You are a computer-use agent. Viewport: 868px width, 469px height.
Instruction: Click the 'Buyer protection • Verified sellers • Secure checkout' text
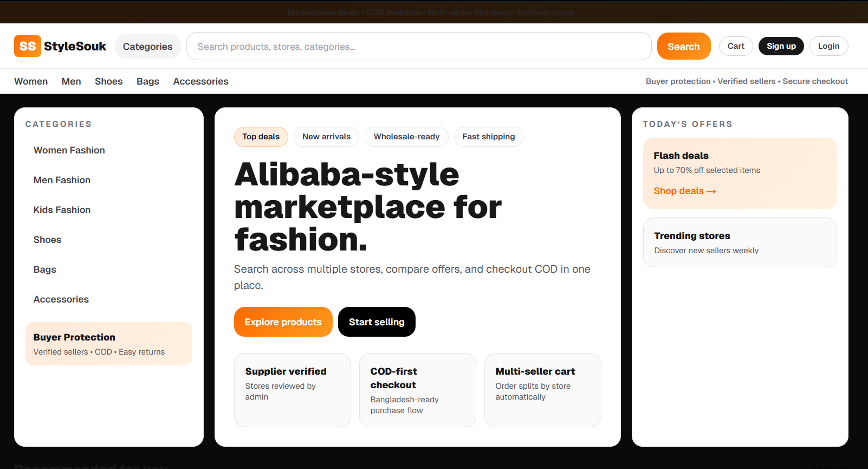[x=747, y=81]
